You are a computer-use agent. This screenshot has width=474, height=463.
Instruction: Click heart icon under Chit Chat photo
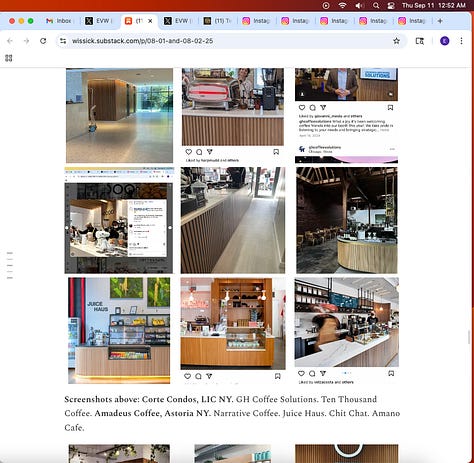[188, 376]
